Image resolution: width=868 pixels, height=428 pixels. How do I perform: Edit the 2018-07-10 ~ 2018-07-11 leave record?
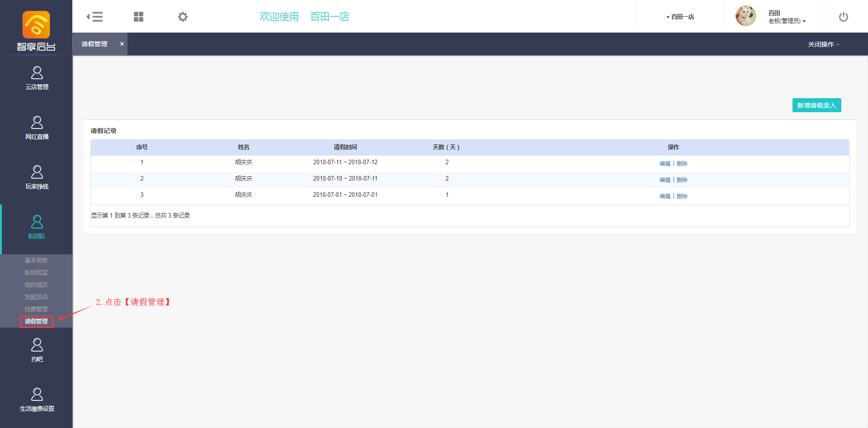tap(665, 180)
